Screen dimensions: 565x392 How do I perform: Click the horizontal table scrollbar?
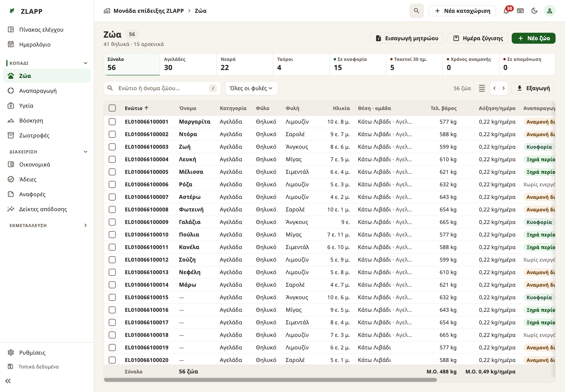(270, 380)
